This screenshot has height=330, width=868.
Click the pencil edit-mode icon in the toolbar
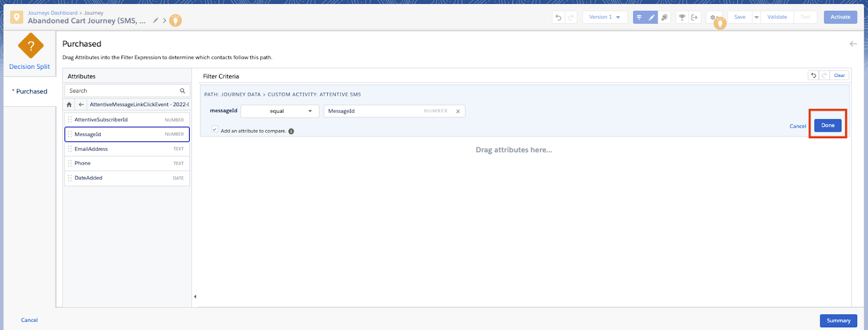(x=652, y=17)
